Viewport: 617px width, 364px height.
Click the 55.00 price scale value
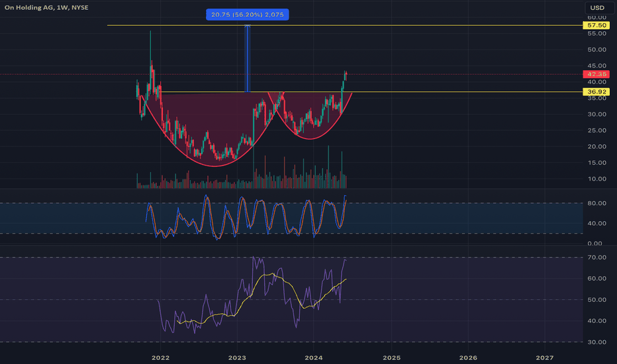coord(597,34)
